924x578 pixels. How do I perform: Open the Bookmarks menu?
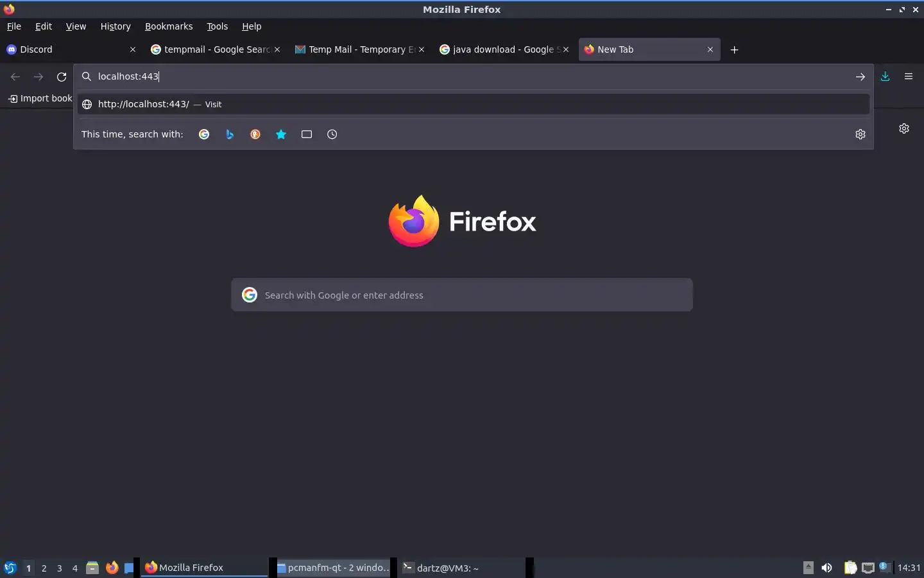[169, 26]
